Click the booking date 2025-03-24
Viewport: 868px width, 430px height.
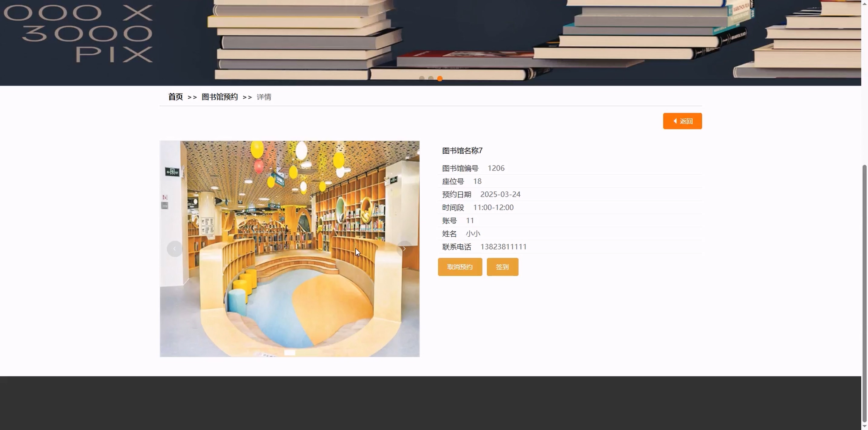pyautogui.click(x=500, y=194)
